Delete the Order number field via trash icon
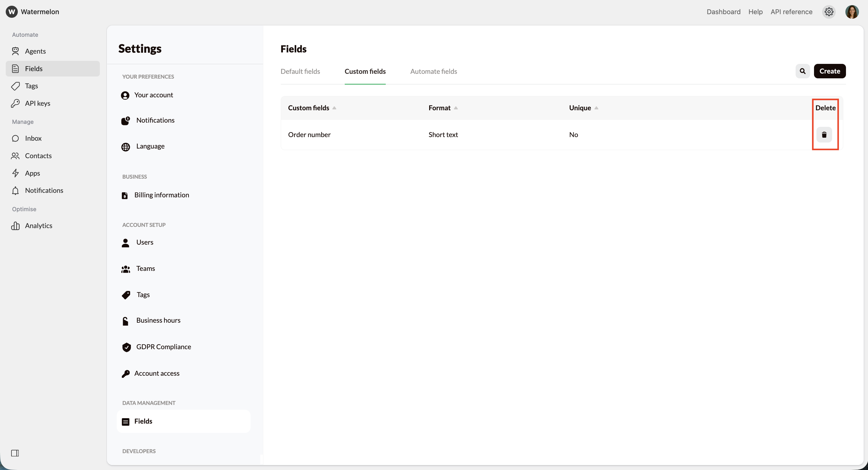The height and width of the screenshot is (470, 868). click(x=825, y=134)
